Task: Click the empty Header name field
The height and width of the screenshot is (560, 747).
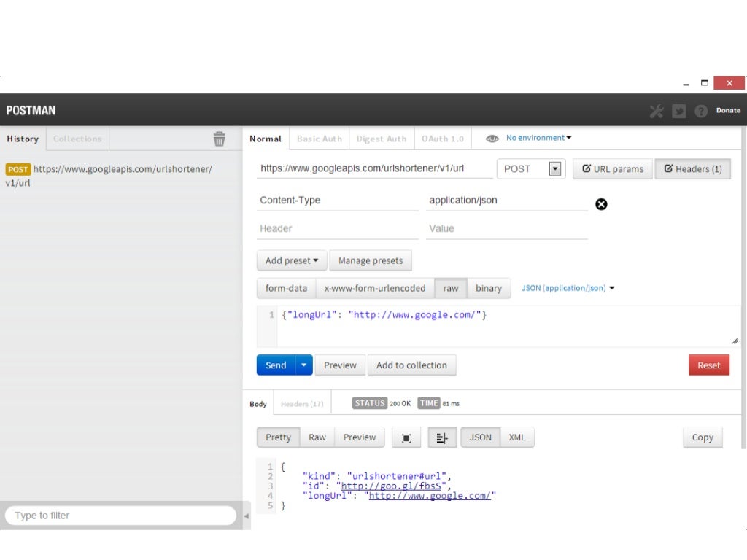Action: [338, 228]
